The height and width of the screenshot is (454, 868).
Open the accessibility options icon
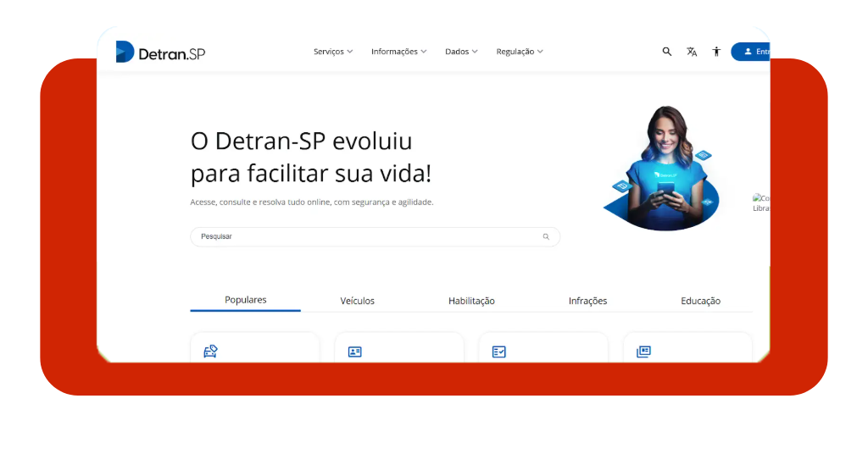tap(716, 52)
